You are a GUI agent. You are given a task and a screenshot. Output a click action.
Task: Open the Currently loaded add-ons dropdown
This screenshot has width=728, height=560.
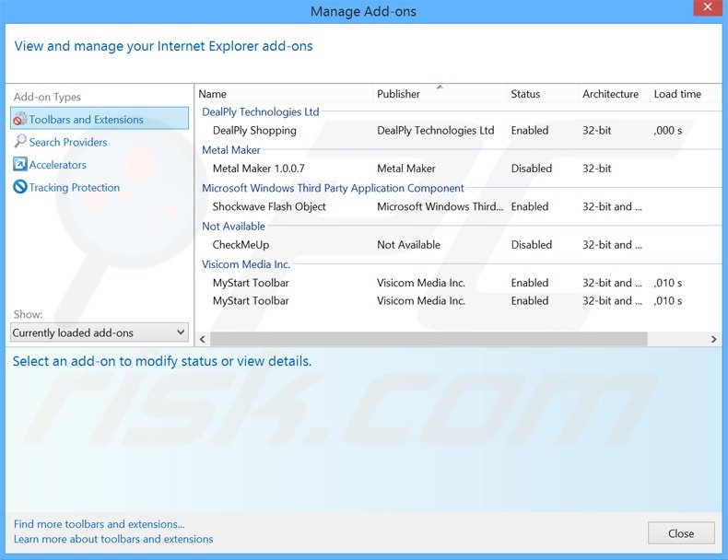tap(100, 332)
